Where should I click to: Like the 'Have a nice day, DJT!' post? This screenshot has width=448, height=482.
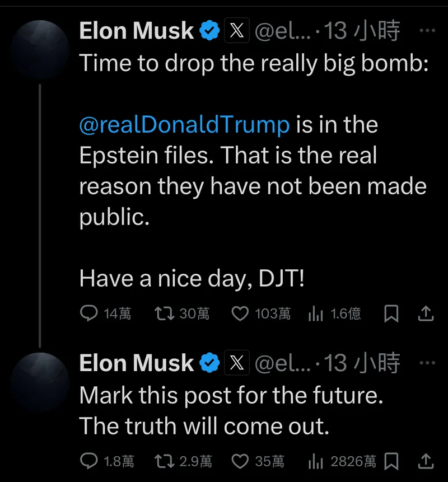(240, 313)
